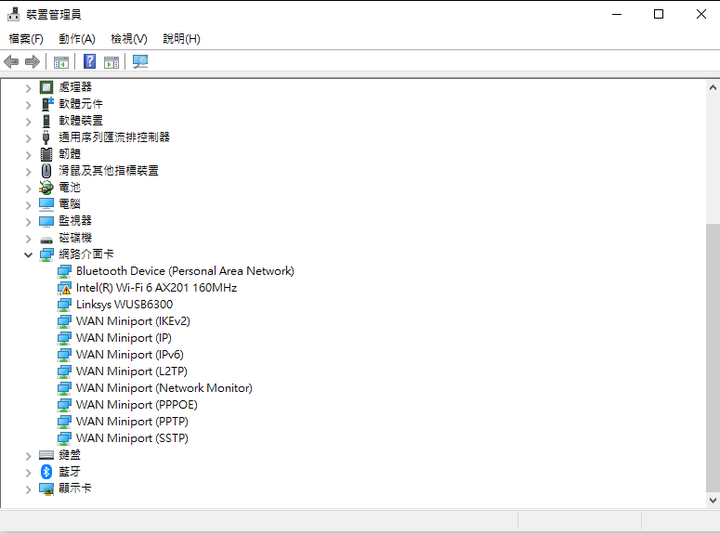Click the vertical scrollbar thumb
720x534 pixels.
click(x=713, y=357)
